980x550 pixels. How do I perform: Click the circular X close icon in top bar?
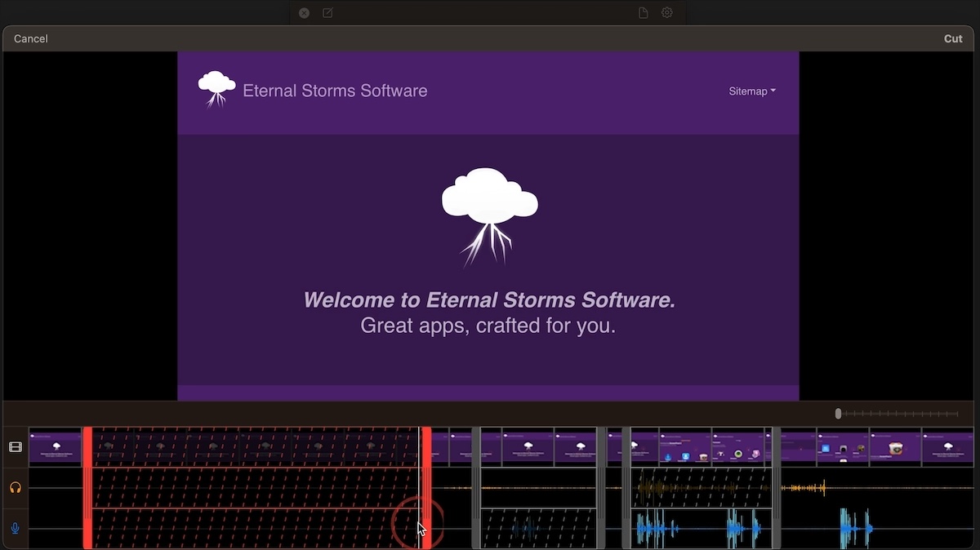tap(304, 13)
